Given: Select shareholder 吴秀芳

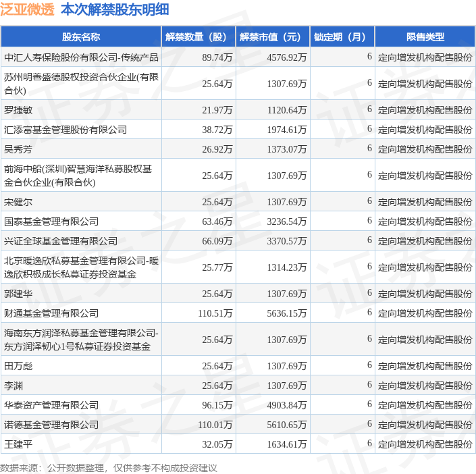Looking at the screenshot, I should [x=18, y=149].
